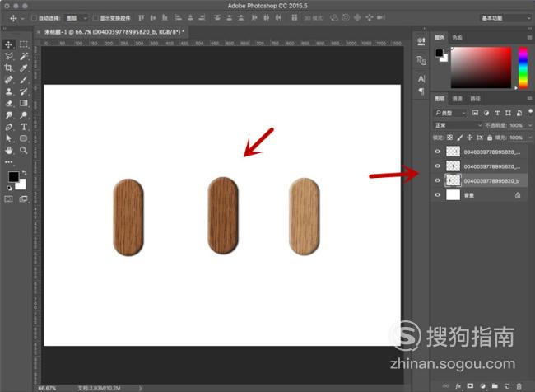Hide the second layer's eye icon

click(437, 166)
